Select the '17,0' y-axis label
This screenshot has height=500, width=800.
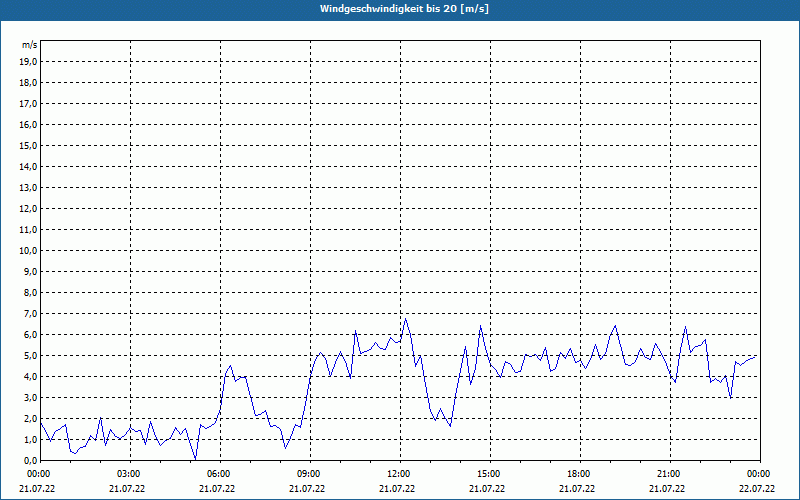[x=29, y=104]
